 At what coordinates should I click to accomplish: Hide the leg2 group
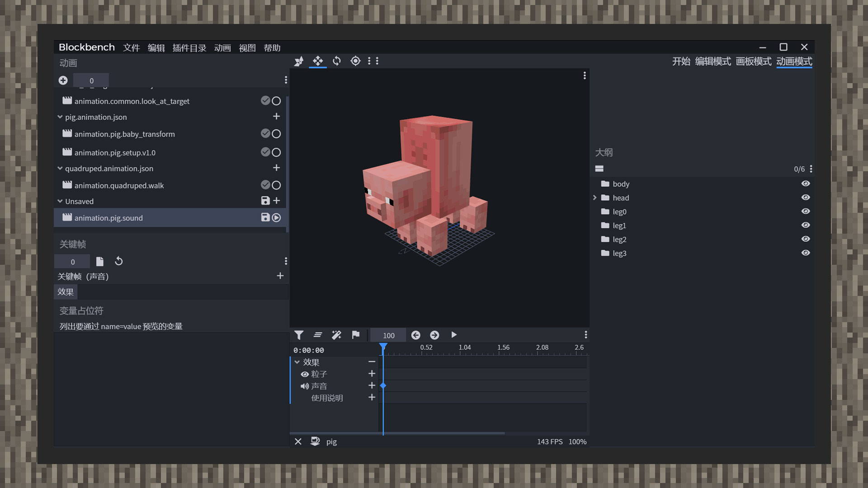click(x=806, y=239)
